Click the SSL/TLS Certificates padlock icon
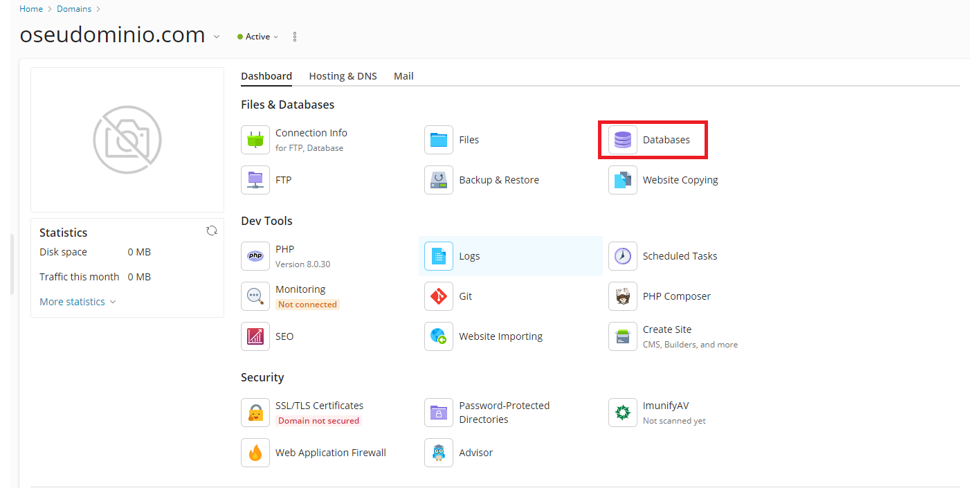The width and height of the screenshot is (980, 488). tap(255, 413)
